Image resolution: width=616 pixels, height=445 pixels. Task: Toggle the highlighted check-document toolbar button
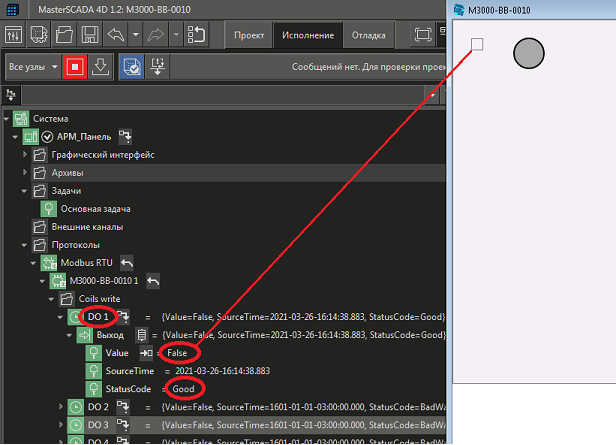(132, 68)
